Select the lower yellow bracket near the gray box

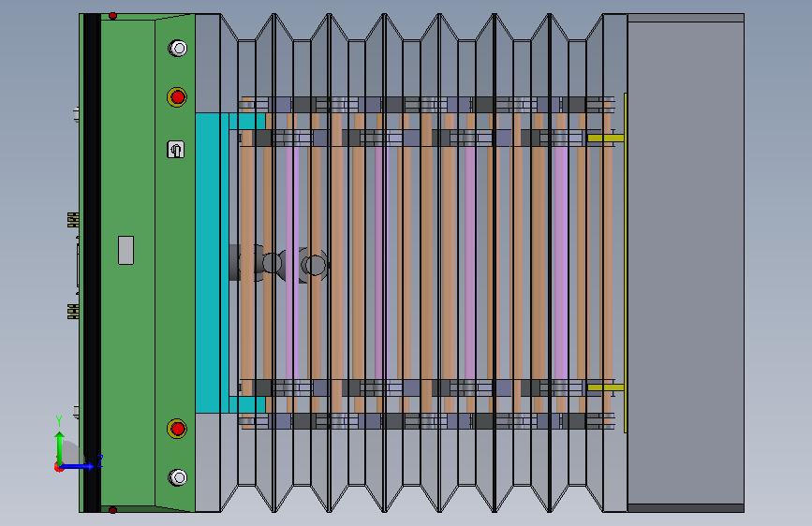tap(605, 387)
